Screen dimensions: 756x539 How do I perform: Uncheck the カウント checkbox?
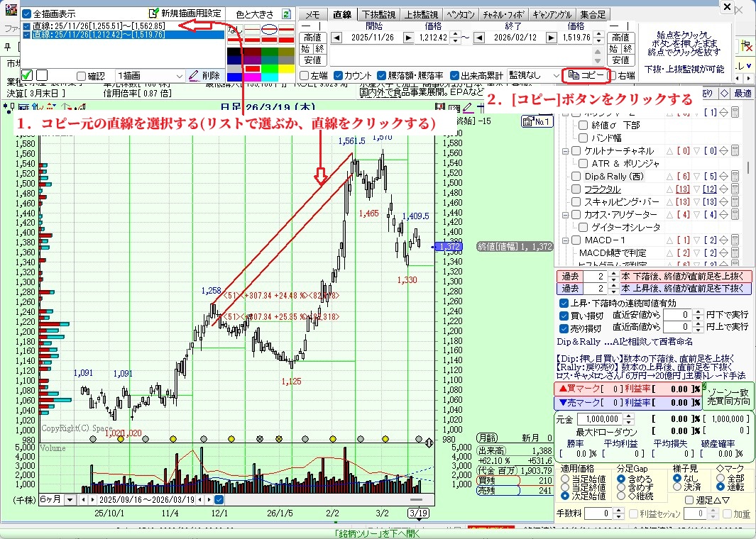point(338,75)
